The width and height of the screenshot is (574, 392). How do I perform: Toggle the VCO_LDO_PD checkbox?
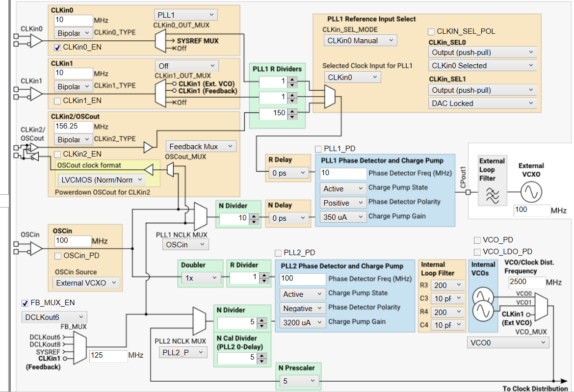[x=477, y=252]
